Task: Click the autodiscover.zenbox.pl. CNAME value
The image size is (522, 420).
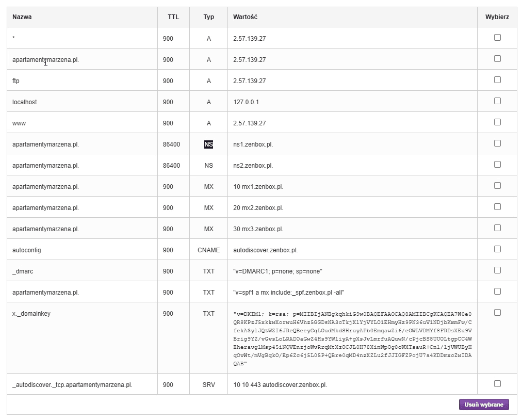Action: tap(265, 250)
